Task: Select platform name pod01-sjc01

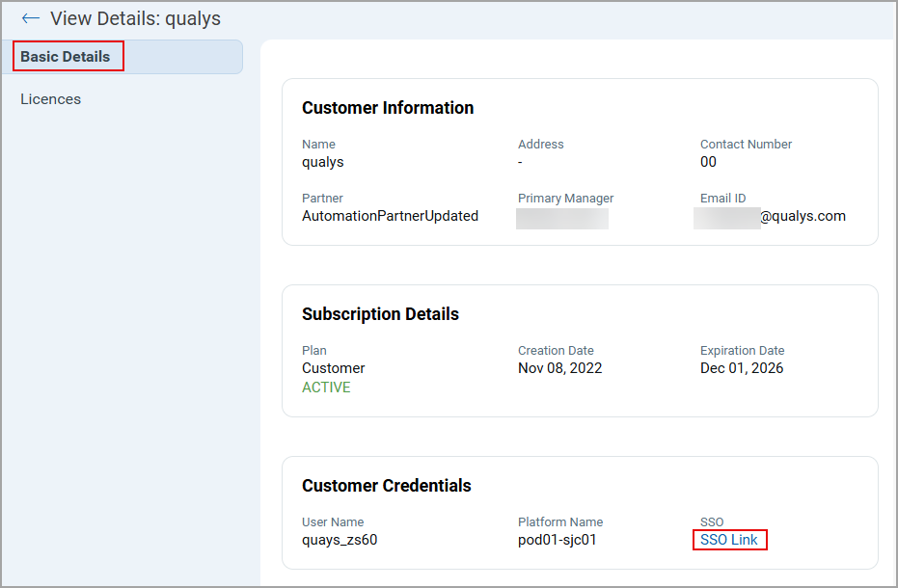Action: click(558, 540)
